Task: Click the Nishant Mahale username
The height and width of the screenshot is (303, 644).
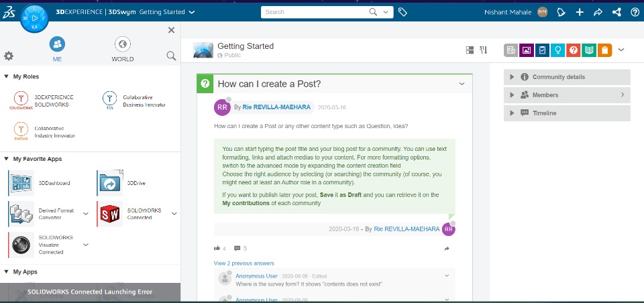Action: (x=508, y=12)
